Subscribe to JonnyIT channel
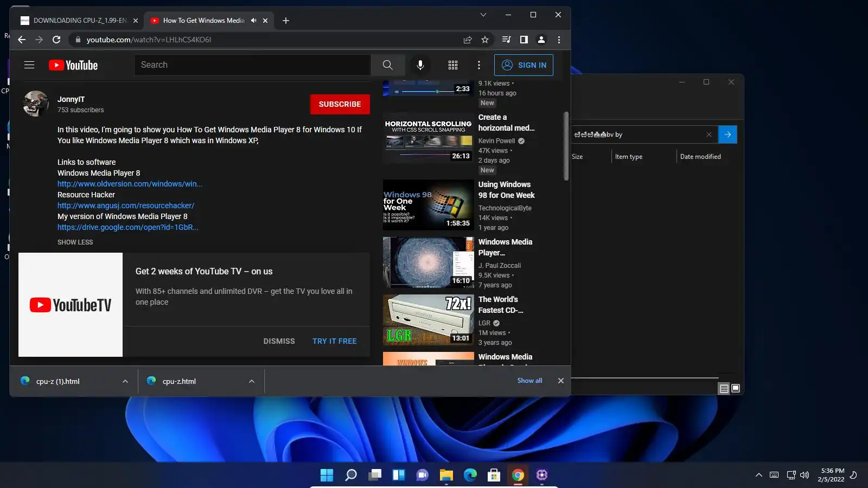 (x=340, y=104)
